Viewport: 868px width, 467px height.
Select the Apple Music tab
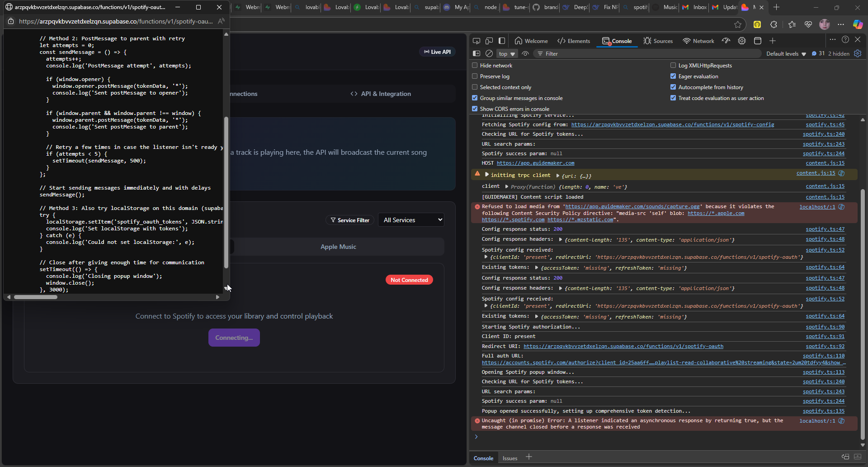point(338,247)
